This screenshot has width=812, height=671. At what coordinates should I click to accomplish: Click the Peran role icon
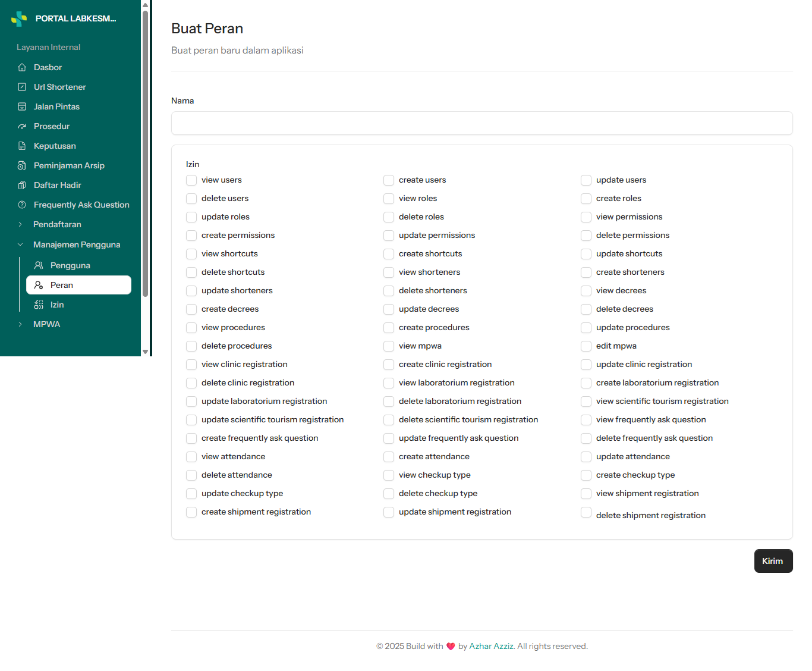coord(39,286)
